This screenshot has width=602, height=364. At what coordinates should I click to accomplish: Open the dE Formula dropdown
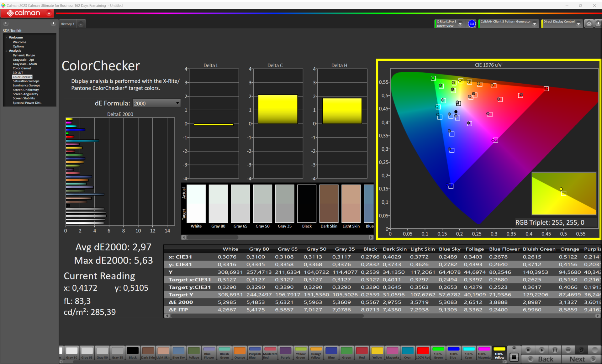156,103
